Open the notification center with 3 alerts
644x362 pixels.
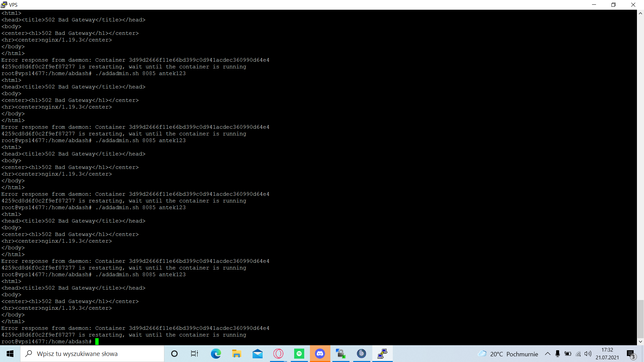point(631,354)
